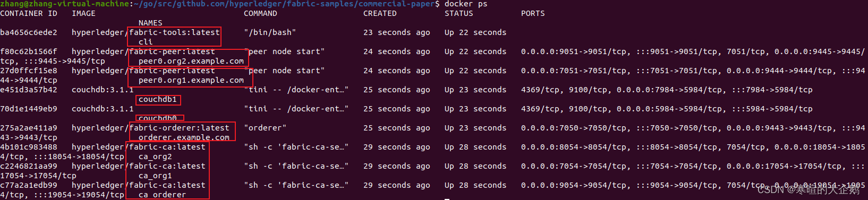Click the tini command in the e451d3a57b42 row
The width and height of the screenshot is (868, 200).
(296, 90)
